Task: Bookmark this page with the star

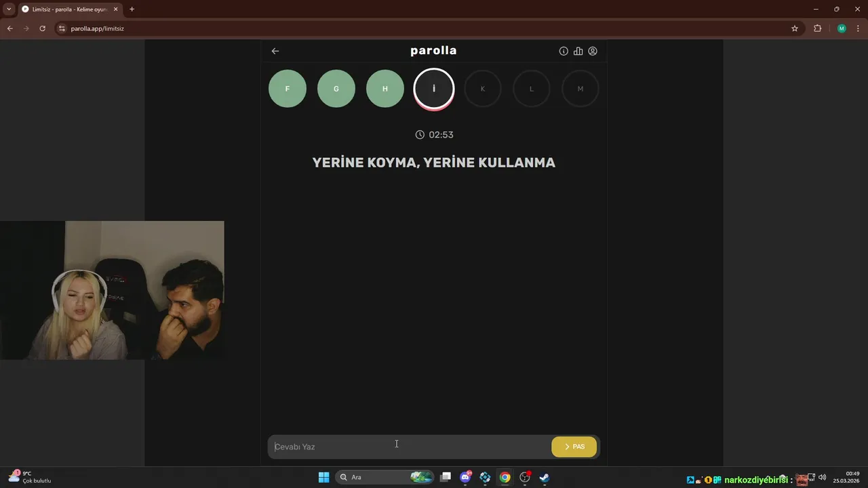Action: (x=795, y=28)
